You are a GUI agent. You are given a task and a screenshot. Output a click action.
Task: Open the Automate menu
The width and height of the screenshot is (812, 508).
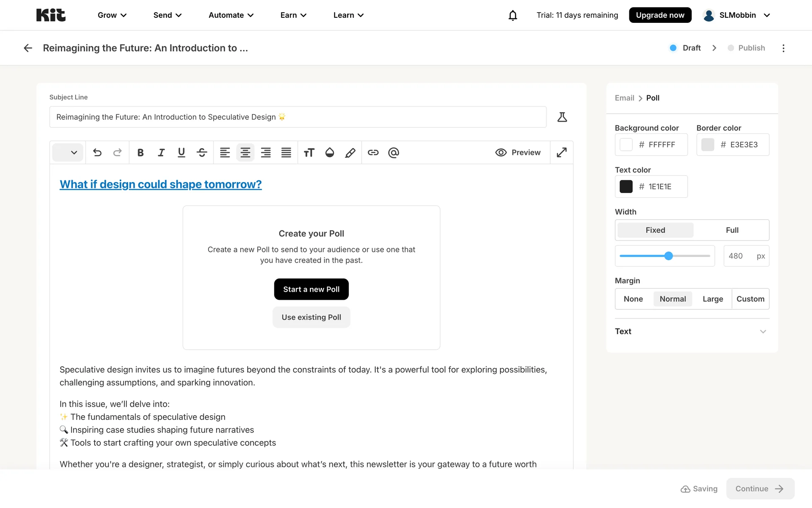[231, 15]
